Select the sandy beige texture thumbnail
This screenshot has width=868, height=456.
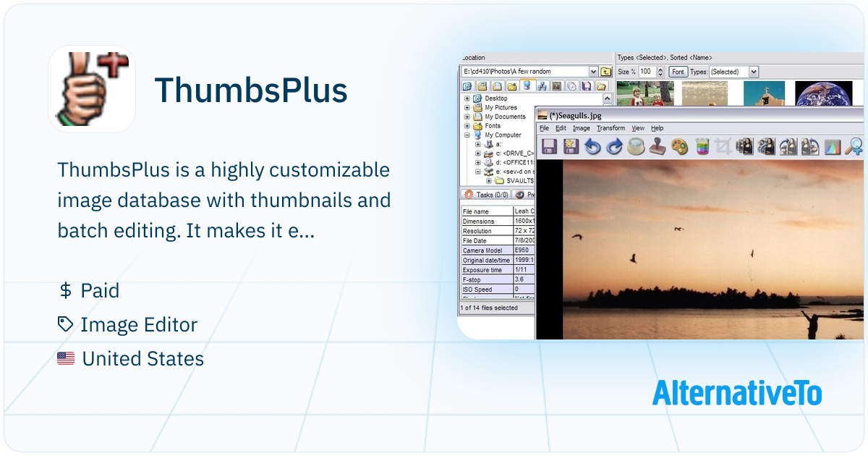[705, 93]
